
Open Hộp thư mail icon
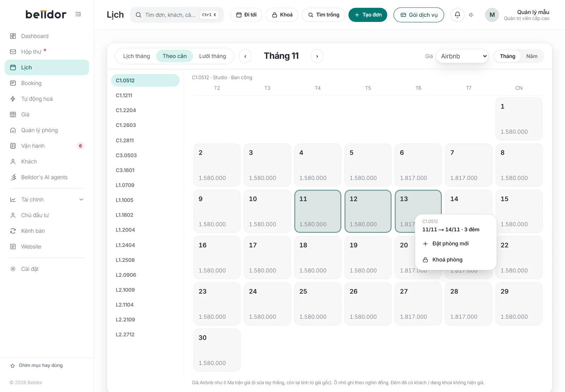13,52
